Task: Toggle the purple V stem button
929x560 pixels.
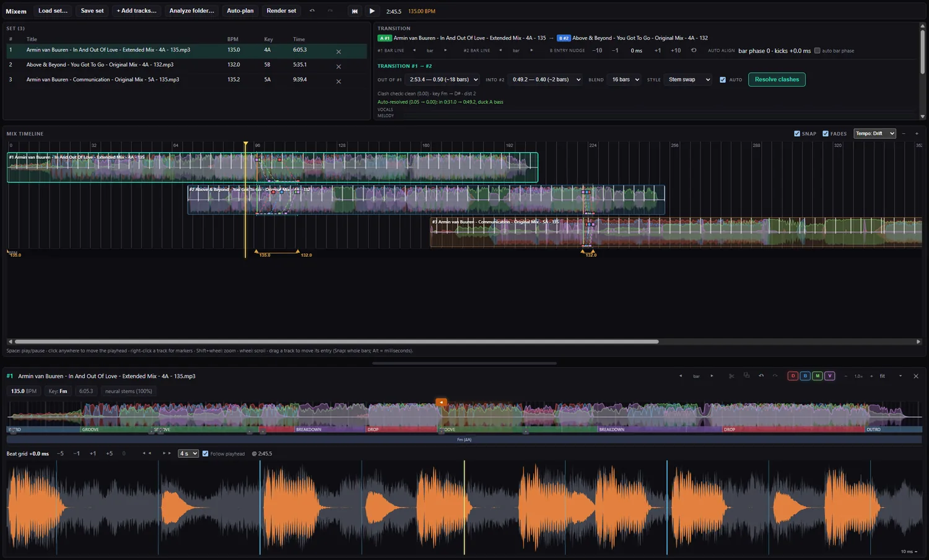Action: click(x=829, y=376)
